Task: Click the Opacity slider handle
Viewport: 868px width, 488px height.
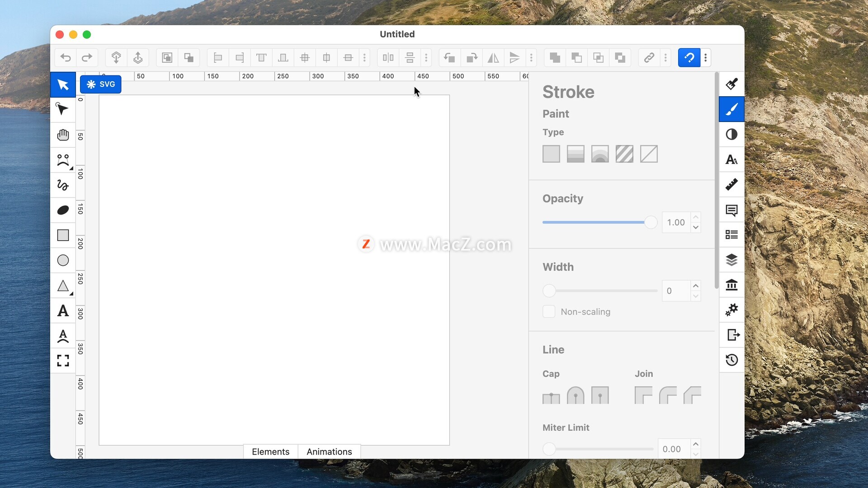Action: coord(651,222)
